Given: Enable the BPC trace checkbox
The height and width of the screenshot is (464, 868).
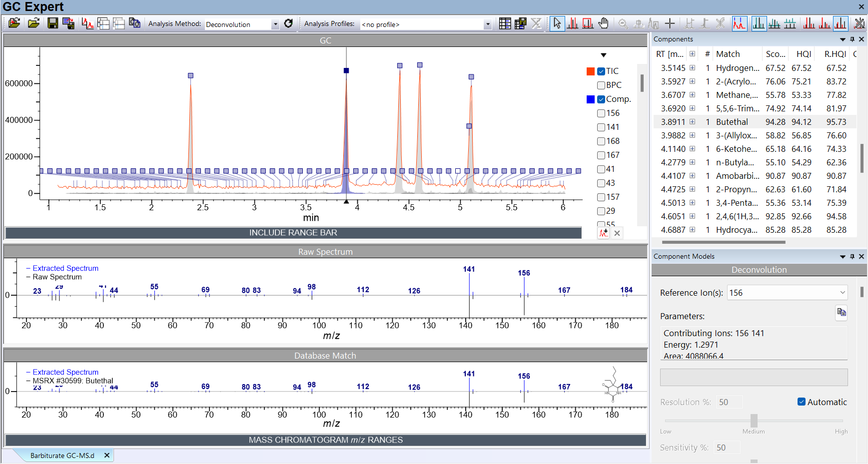Looking at the screenshot, I should tap(601, 85).
